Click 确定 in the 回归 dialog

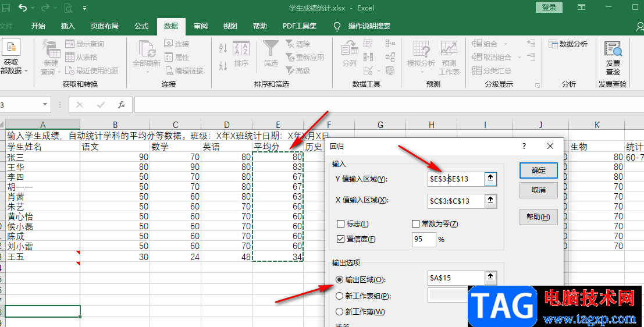(x=539, y=170)
